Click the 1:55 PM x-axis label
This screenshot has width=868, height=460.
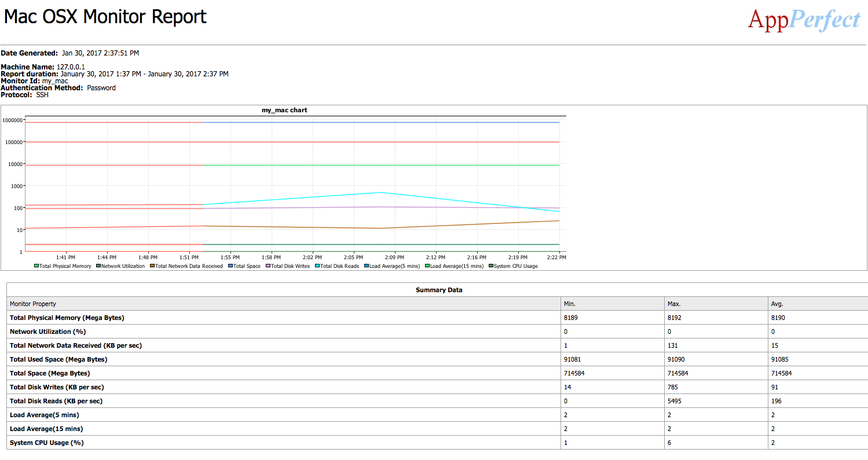(x=230, y=257)
